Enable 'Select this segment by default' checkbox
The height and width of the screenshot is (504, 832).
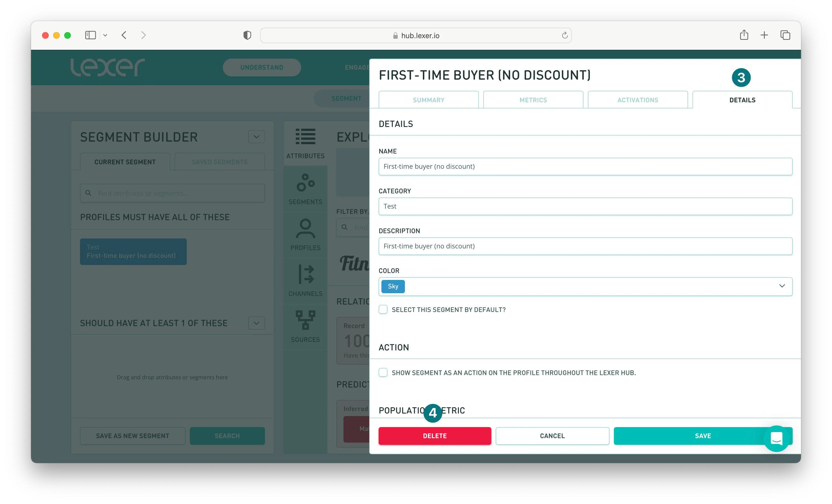(x=383, y=309)
